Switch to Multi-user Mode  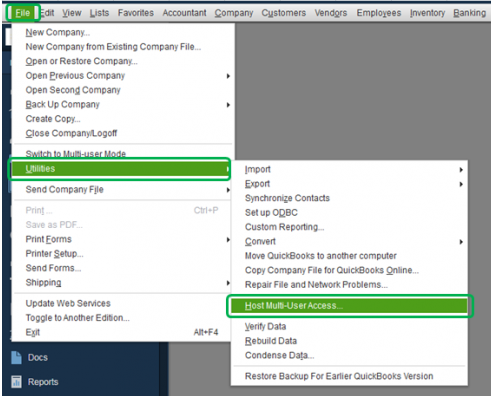pos(76,154)
